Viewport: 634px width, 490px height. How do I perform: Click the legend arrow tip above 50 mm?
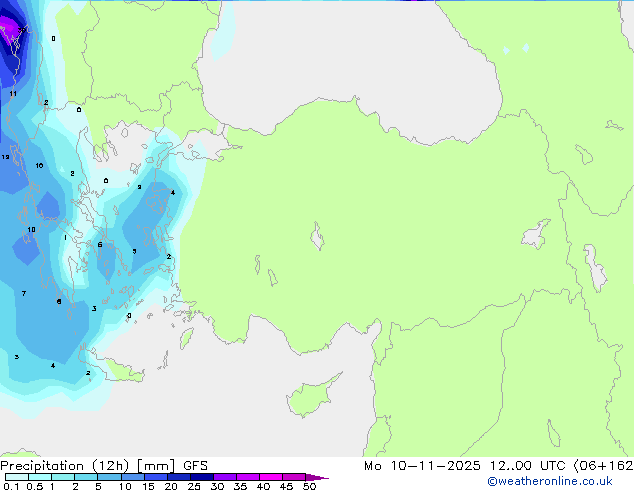(x=317, y=477)
